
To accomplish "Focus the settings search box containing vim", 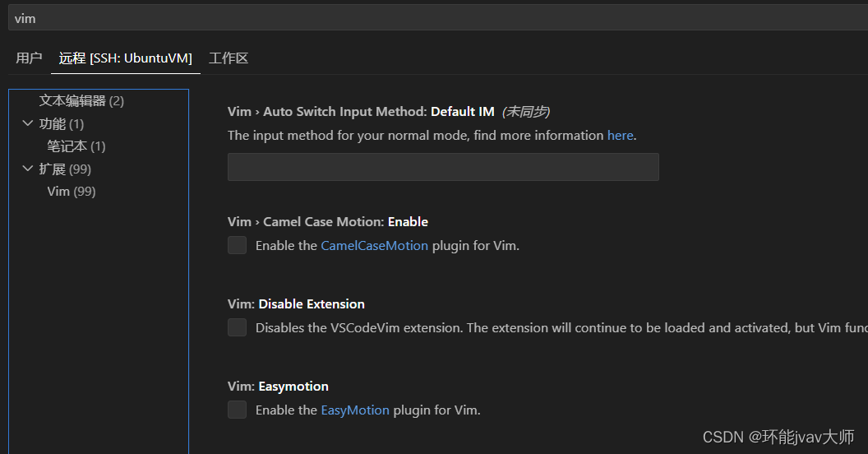I will tap(438, 18).
